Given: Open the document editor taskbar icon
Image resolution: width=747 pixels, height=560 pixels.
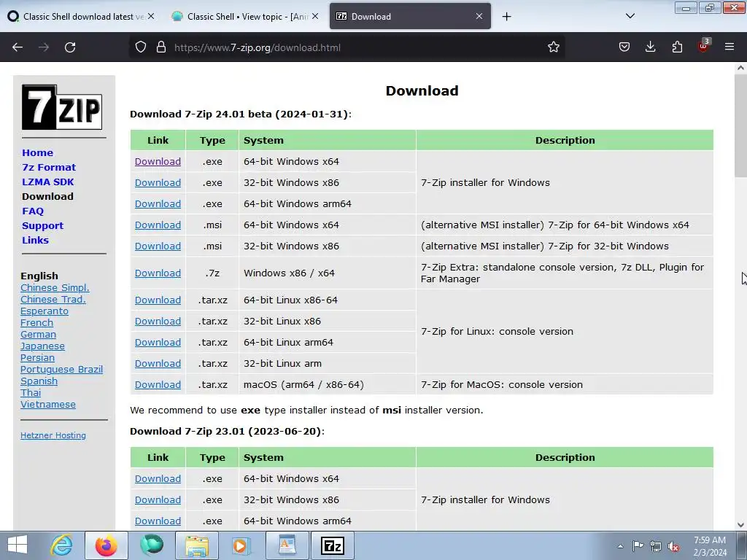Looking at the screenshot, I should click(x=287, y=545).
